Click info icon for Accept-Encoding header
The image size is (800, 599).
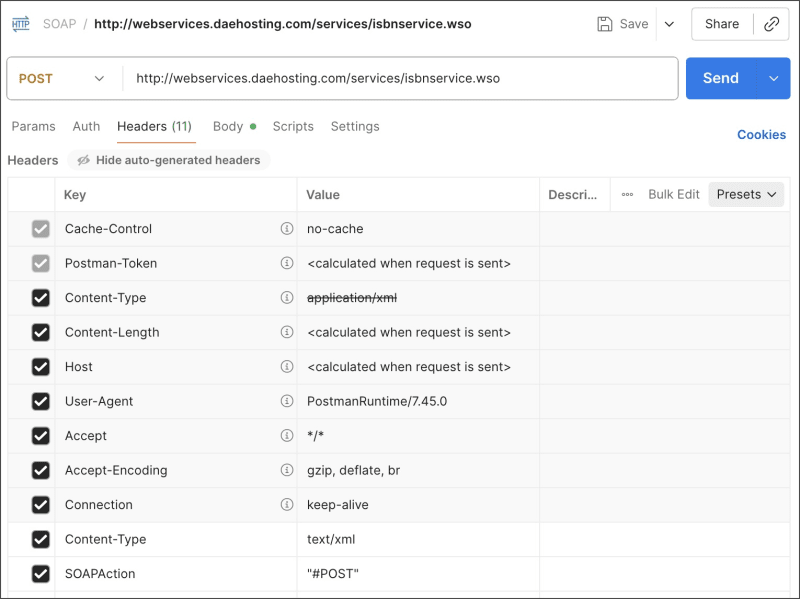tap(287, 470)
